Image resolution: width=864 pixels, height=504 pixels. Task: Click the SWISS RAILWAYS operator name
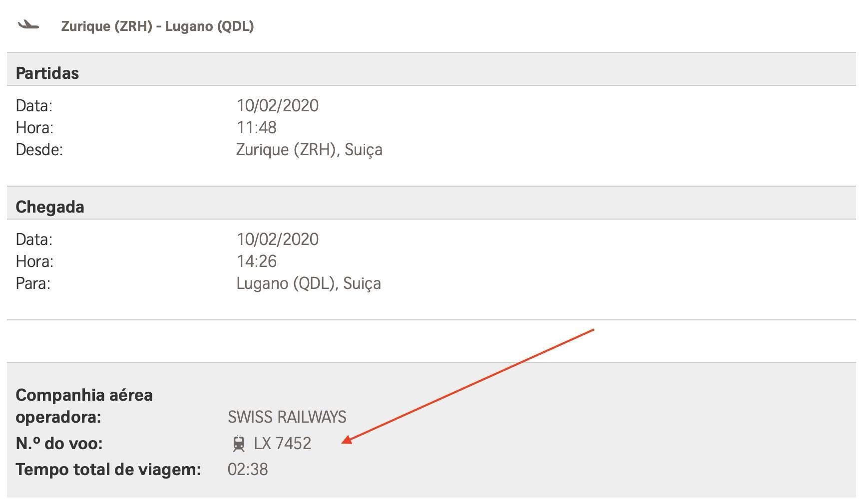pyautogui.click(x=287, y=417)
